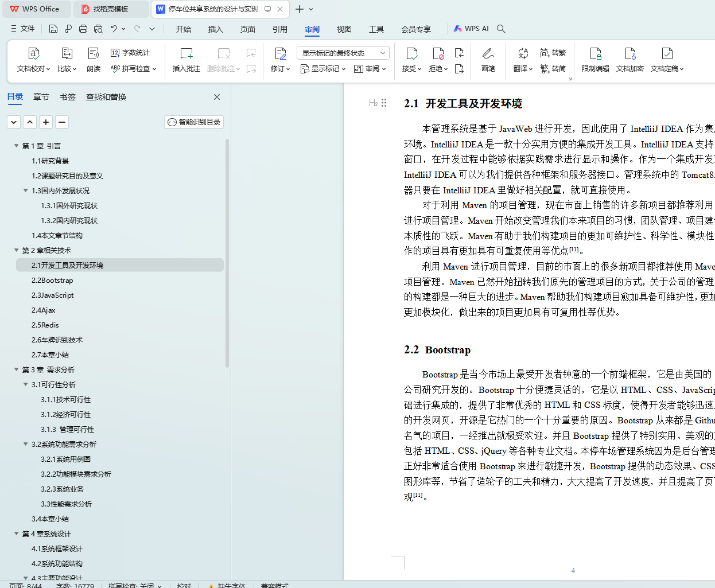Run 拼写检查 spell check
The width and height of the screenshot is (715, 588).
click(x=133, y=69)
